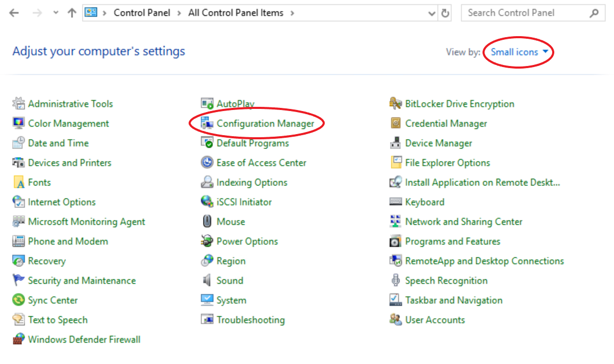
Task: Click the System monitor icon
Action: point(207,300)
